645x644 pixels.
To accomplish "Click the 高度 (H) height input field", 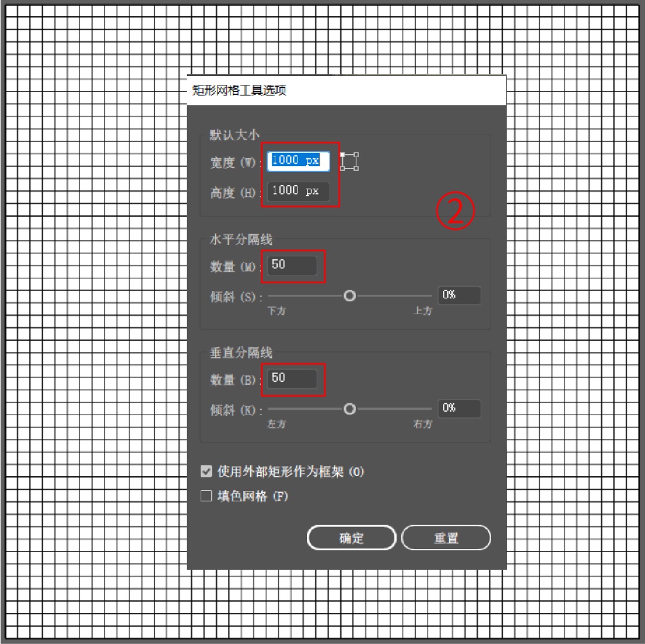I will (x=298, y=191).
